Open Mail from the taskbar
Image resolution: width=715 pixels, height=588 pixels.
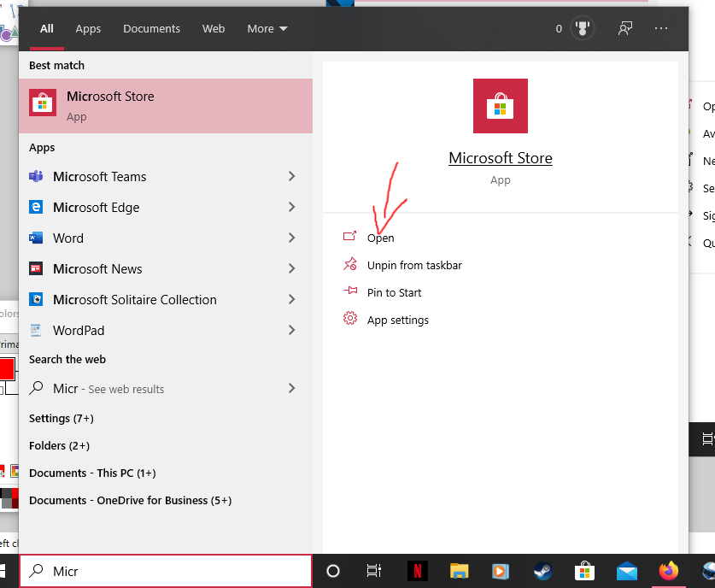(x=627, y=571)
